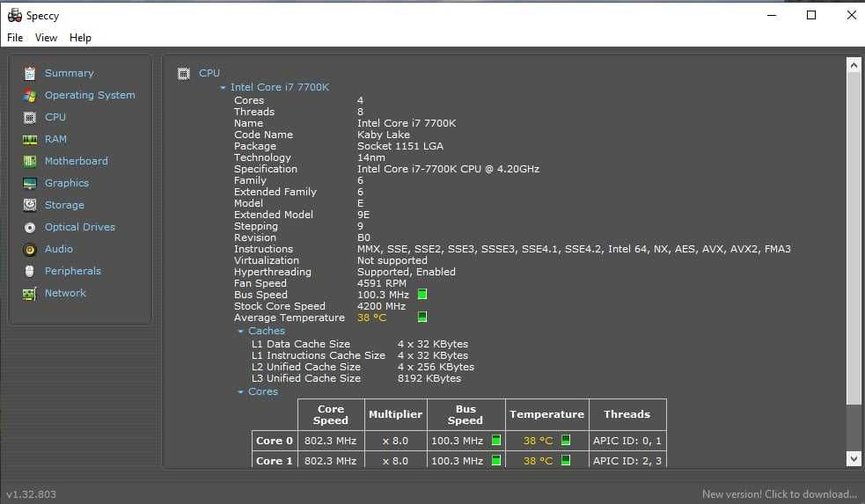Screen dimensions: 865x504
Task: Click the CPU section header chip icon
Action: tap(184, 73)
